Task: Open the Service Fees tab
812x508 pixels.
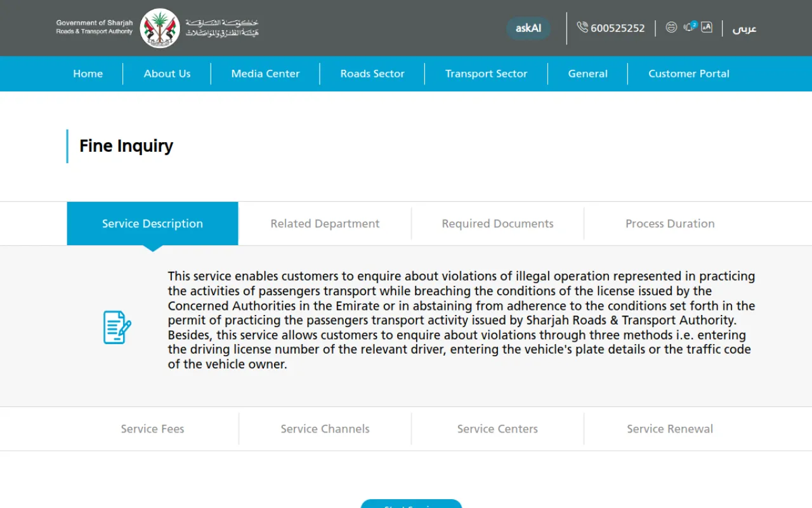Action: 152,429
